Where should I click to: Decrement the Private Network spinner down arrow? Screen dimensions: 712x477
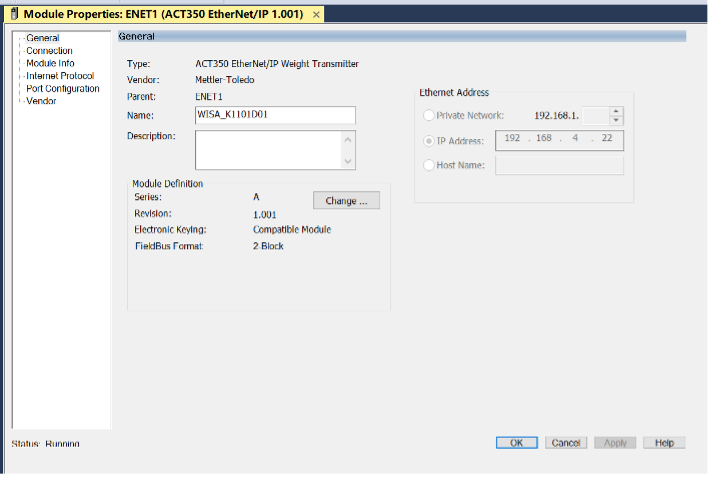616,120
